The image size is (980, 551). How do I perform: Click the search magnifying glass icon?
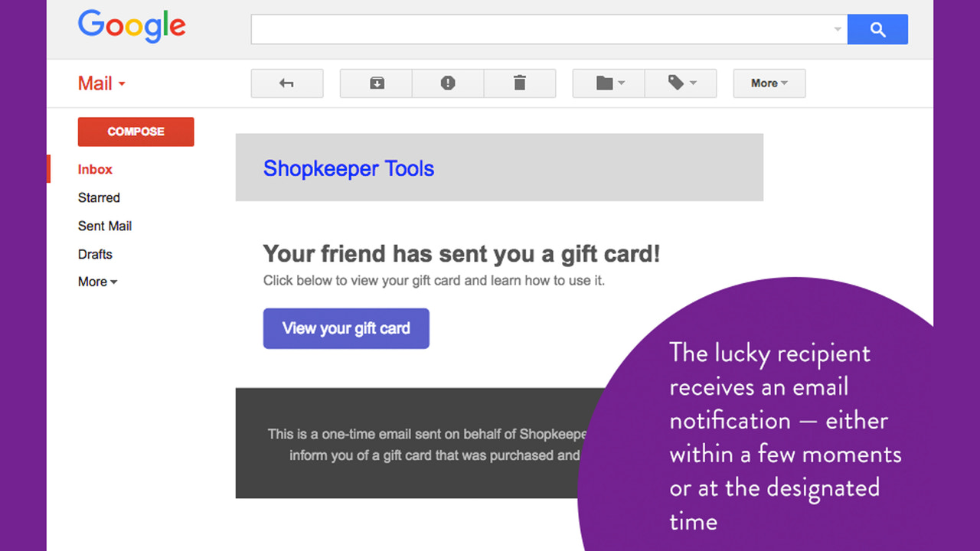tap(877, 29)
